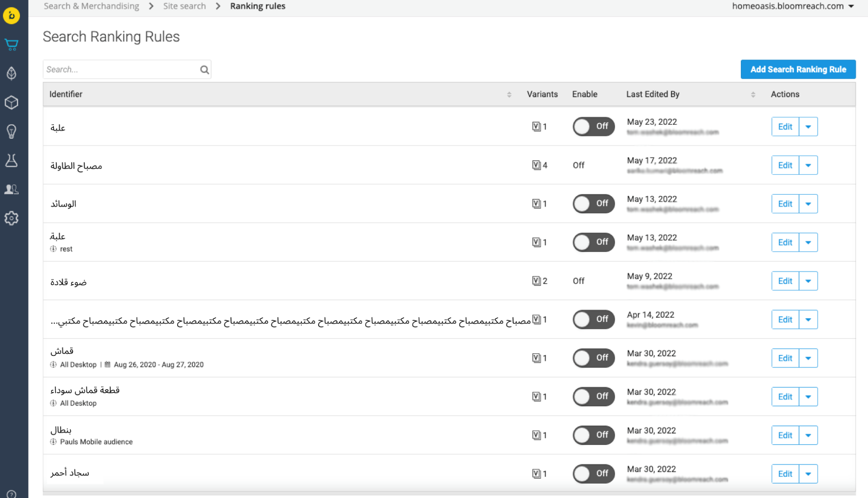This screenshot has height=498, width=868.
Task: Open the rocket icon in the sidebar
Action: point(12,73)
